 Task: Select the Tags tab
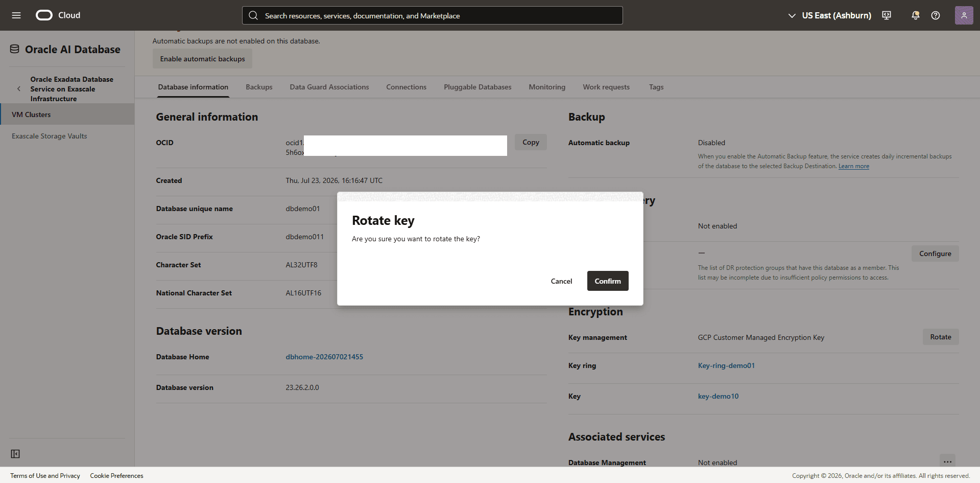[x=656, y=87]
